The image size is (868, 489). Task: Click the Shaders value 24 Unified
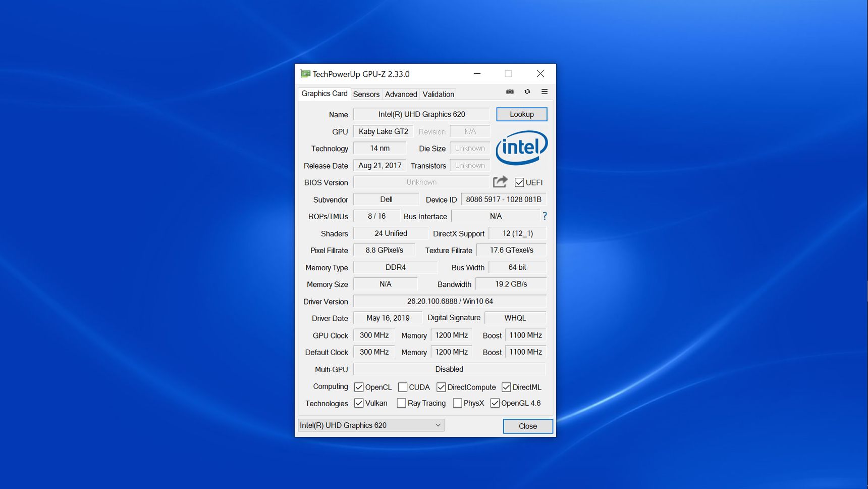pyautogui.click(x=391, y=233)
